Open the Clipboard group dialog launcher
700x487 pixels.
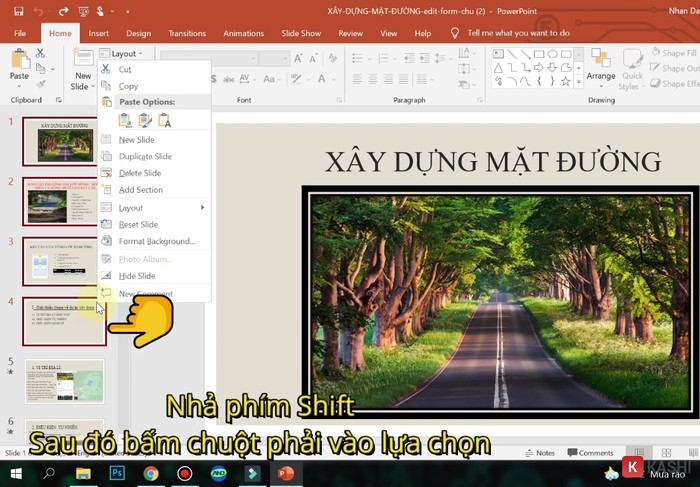click(58, 100)
